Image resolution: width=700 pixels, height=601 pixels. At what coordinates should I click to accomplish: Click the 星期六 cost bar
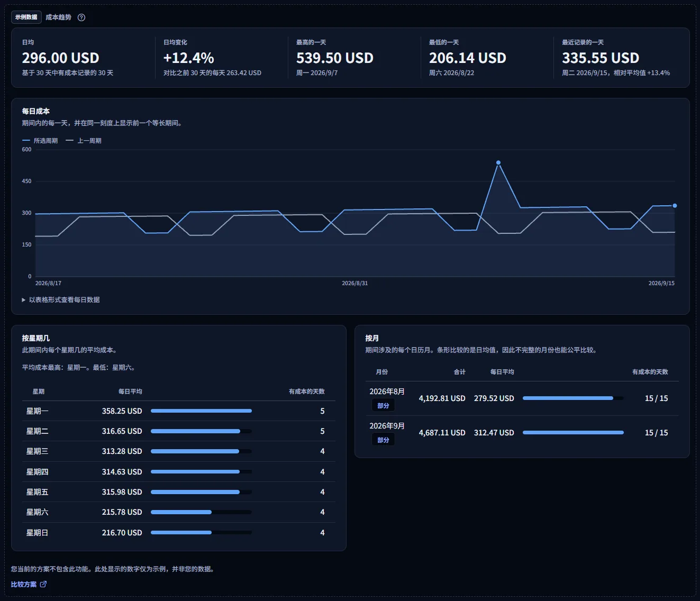201,512
